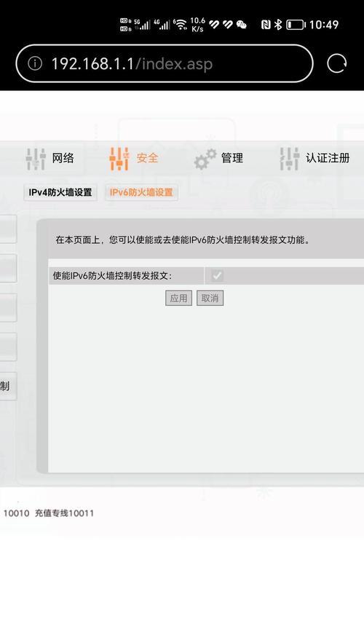Reload the page with refresh icon
The height and width of the screenshot is (632, 364).
[336, 63]
